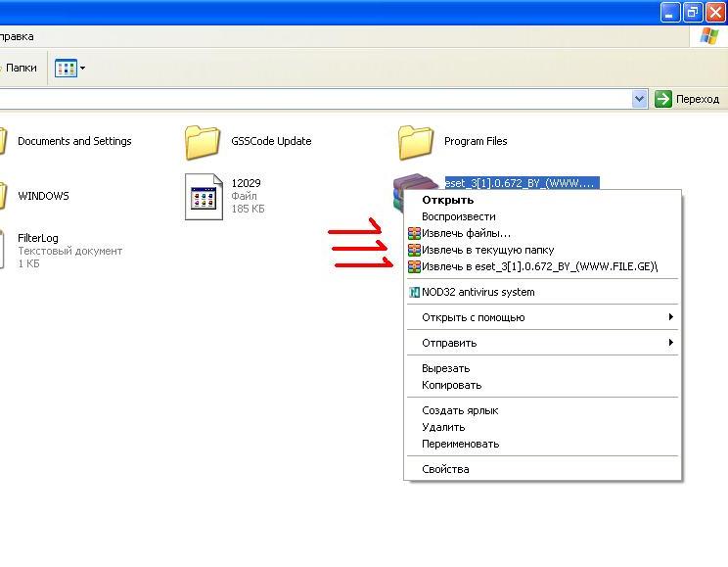This screenshot has height=567, width=728.
Task: Choose Отправить menu entry
Action: tap(542, 343)
